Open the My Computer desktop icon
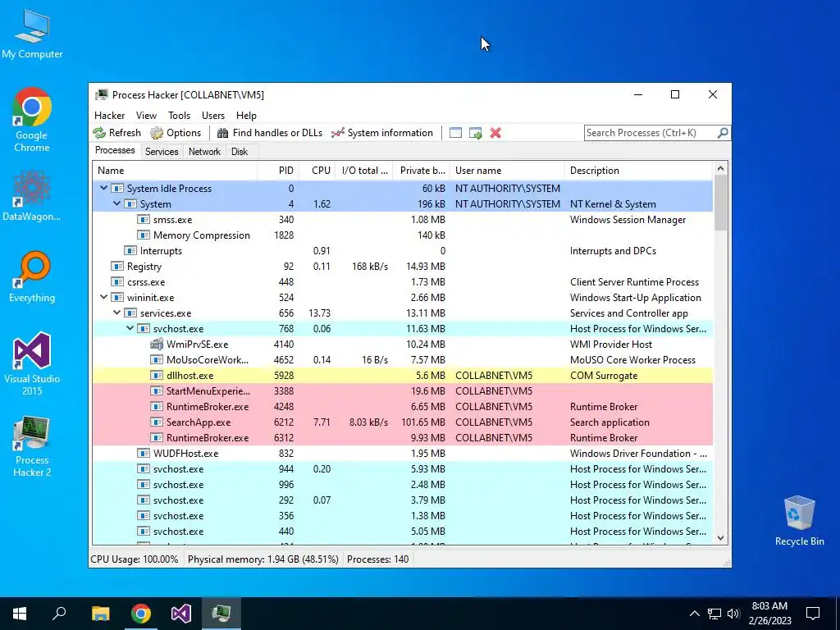The width and height of the screenshot is (840, 630). tap(32, 33)
